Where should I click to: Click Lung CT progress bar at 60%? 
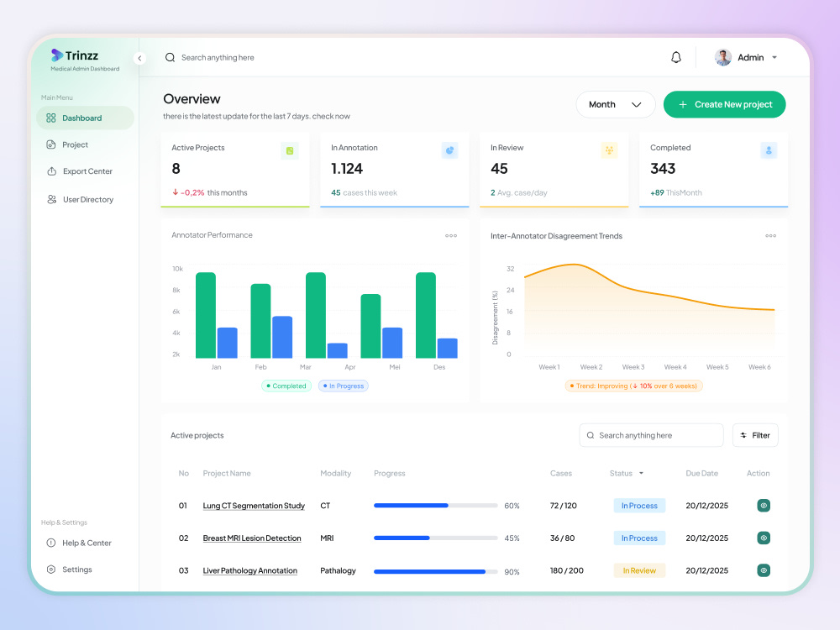click(x=435, y=505)
